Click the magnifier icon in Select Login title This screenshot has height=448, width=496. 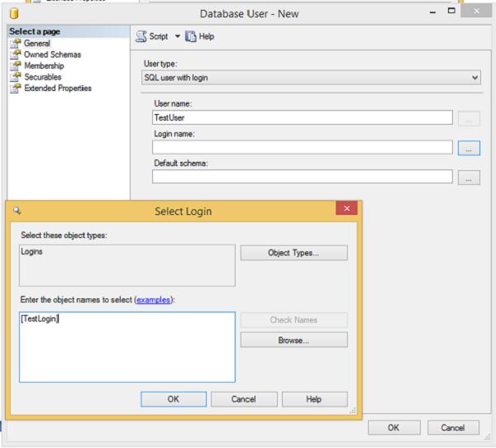(x=17, y=211)
